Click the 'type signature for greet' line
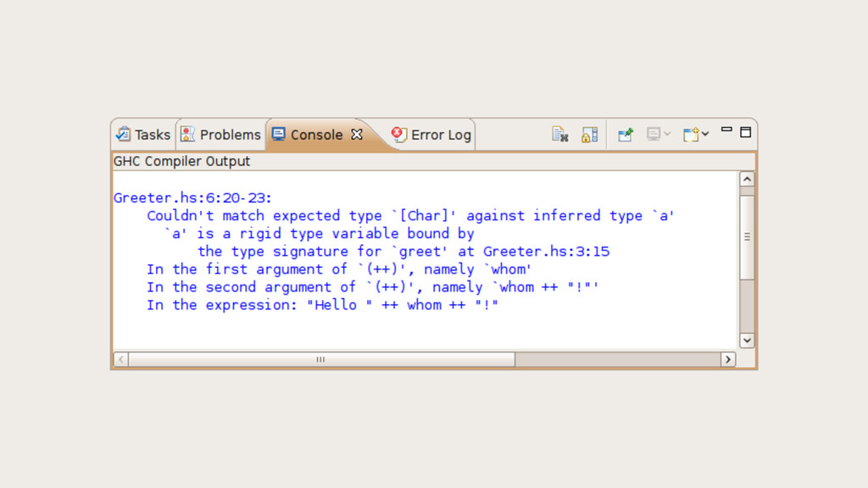This screenshot has height=488, width=868. 403,251
